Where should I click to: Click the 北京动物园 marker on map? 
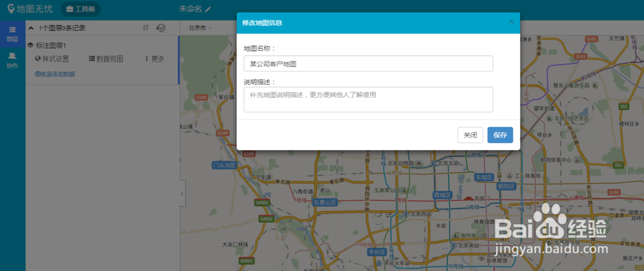tap(418, 163)
